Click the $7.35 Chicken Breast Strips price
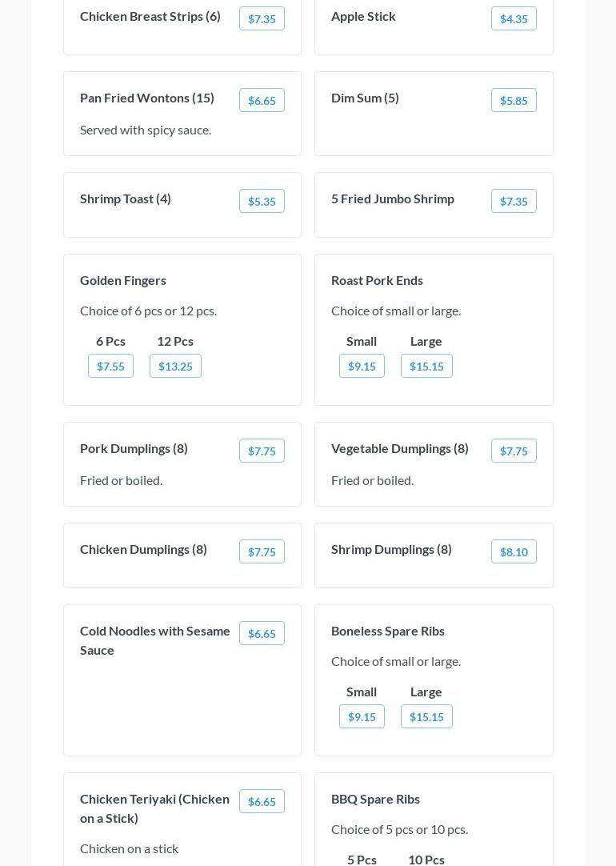Screen dimensions: 616x866 coord(262,18)
